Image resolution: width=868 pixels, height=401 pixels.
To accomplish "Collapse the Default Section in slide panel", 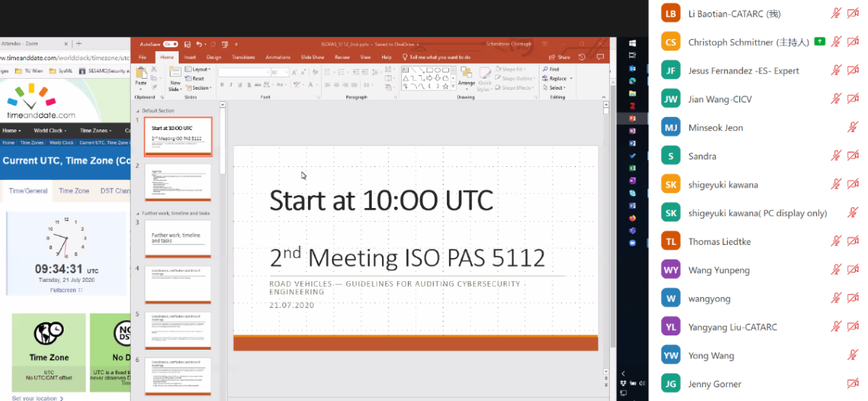I will (x=137, y=111).
